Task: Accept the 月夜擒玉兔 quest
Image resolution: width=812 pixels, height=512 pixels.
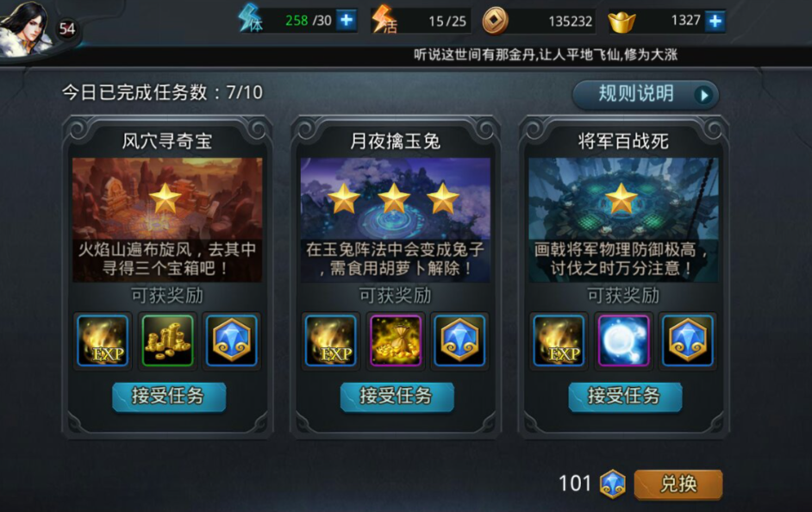Action: (397, 396)
